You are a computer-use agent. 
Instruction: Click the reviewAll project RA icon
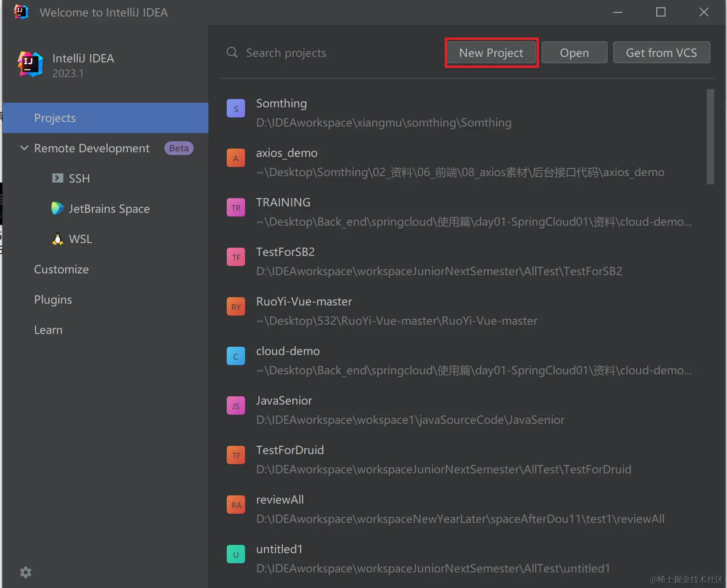(x=236, y=505)
